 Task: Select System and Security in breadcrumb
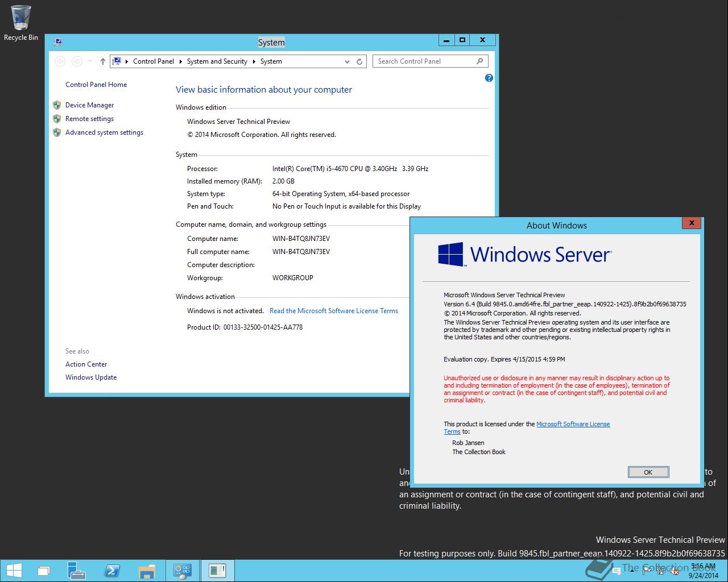(217, 61)
